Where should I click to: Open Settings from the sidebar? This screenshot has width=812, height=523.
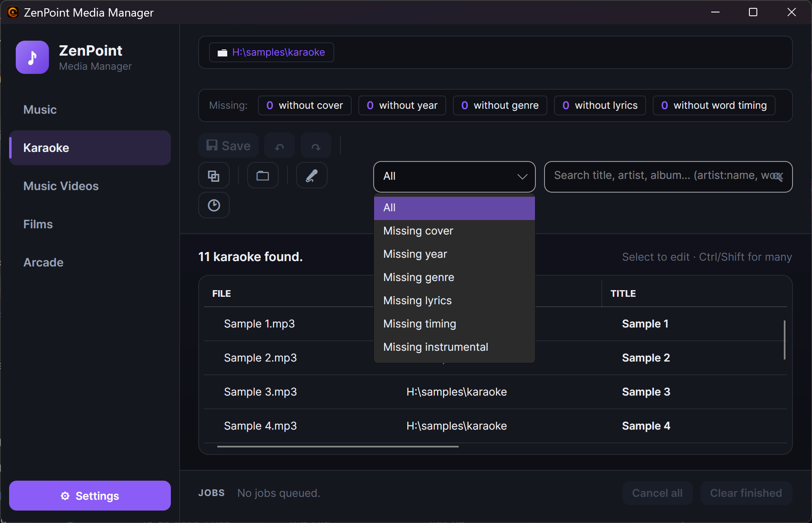click(x=90, y=496)
